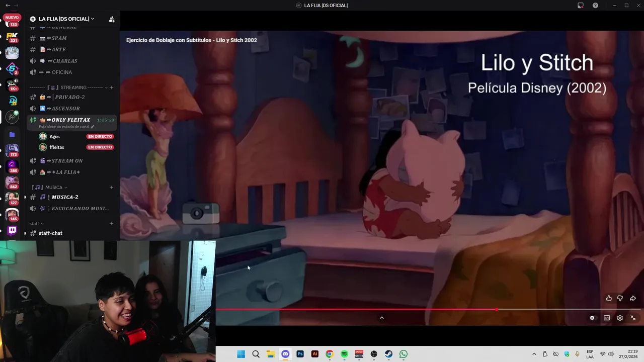644x362 pixels.
Task: Show hidden system tray icons
Action: [534, 354]
